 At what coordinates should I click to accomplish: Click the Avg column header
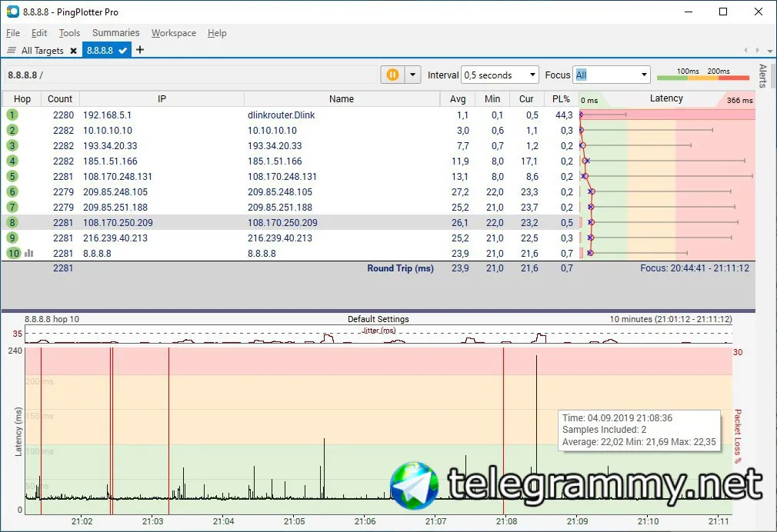click(x=458, y=98)
